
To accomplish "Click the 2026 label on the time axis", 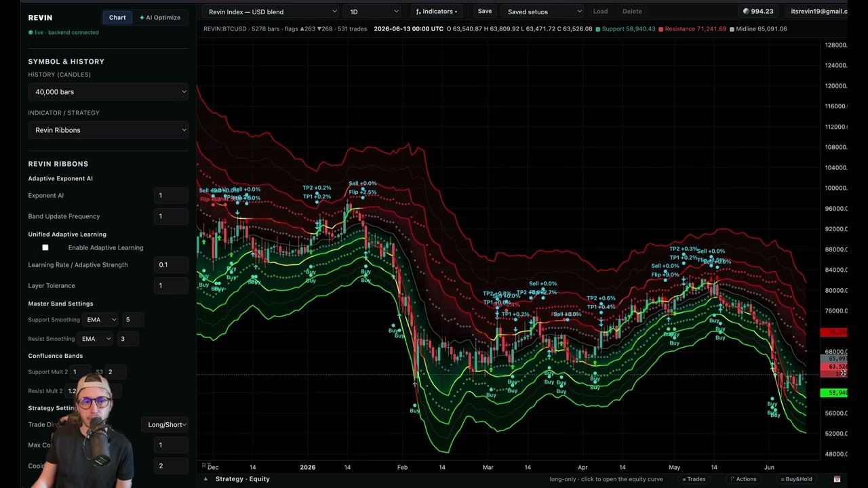I will click(x=308, y=467).
